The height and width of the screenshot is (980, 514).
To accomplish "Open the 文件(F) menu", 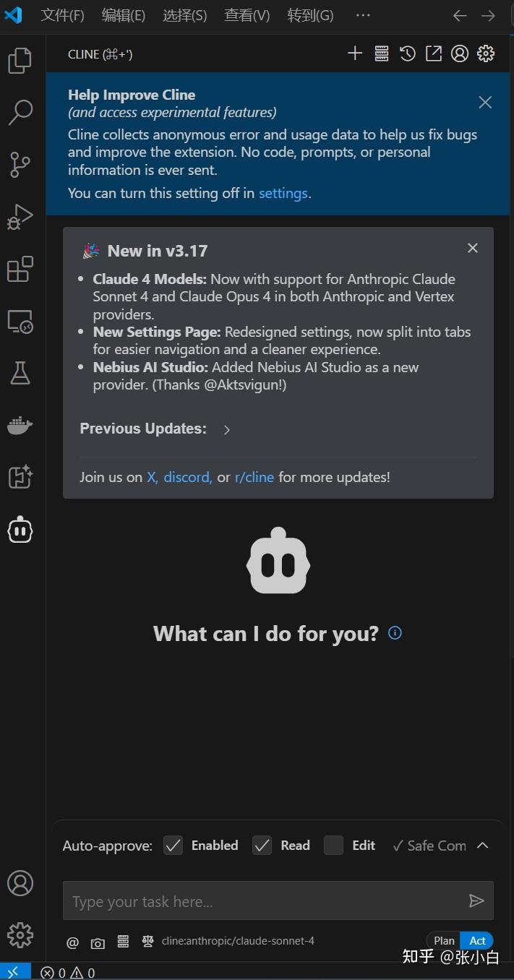I will pyautogui.click(x=62, y=15).
